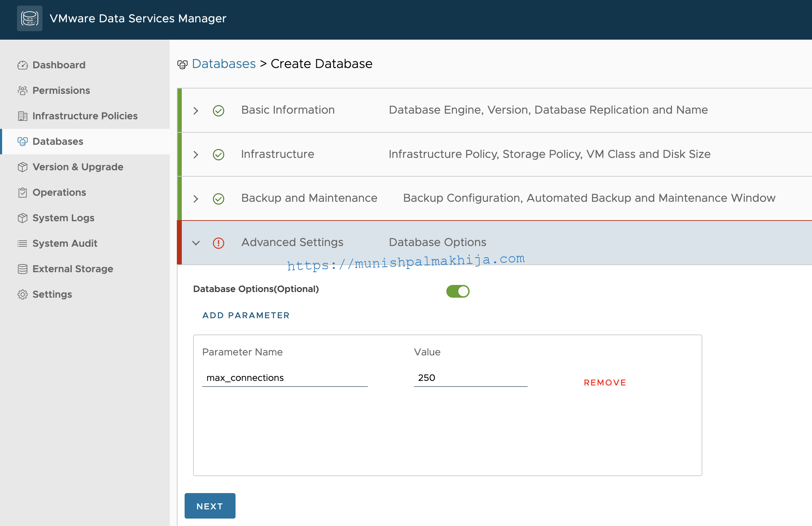The width and height of the screenshot is (812, 526).
Task: Click the Permissions users icon
Action: pos(23,91)
